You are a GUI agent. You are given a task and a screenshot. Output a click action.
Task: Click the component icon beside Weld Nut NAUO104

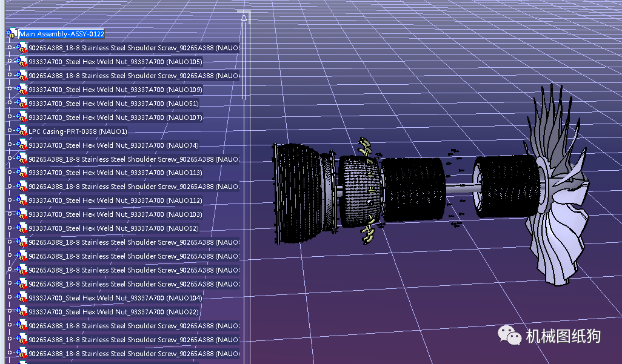[21, 298]
